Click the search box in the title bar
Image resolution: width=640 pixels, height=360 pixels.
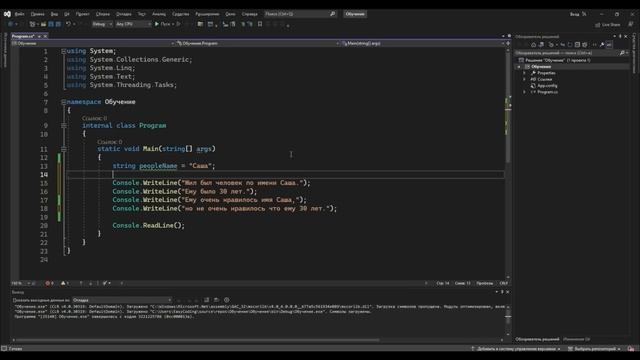300,14
